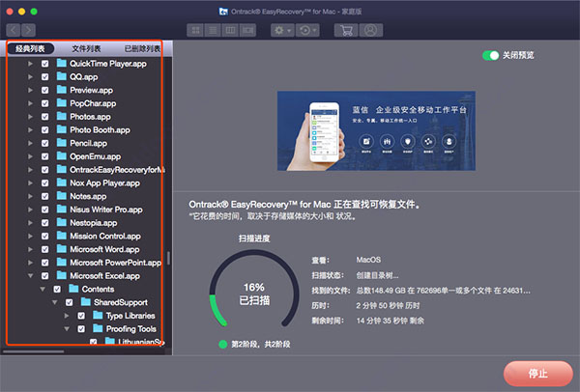
Task: Select the SharedSupport folder icon
Action: coord(86,302)
